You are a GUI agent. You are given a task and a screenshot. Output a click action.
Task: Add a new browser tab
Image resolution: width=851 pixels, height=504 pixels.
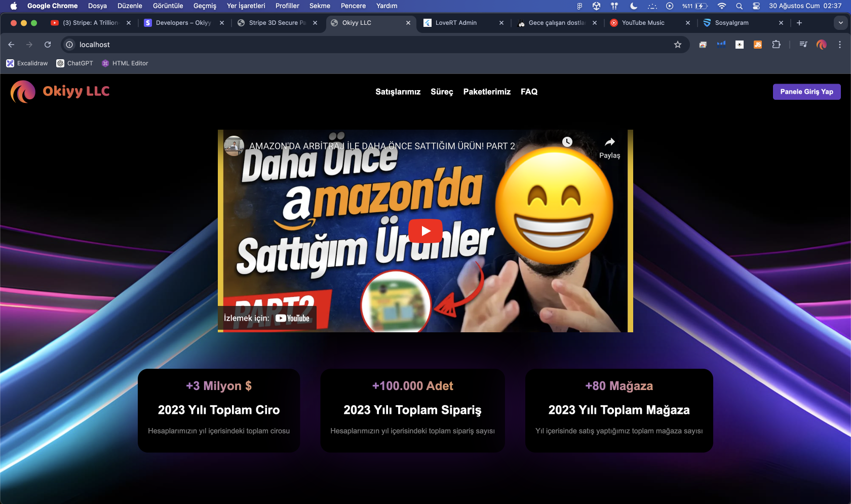[799, 23]
